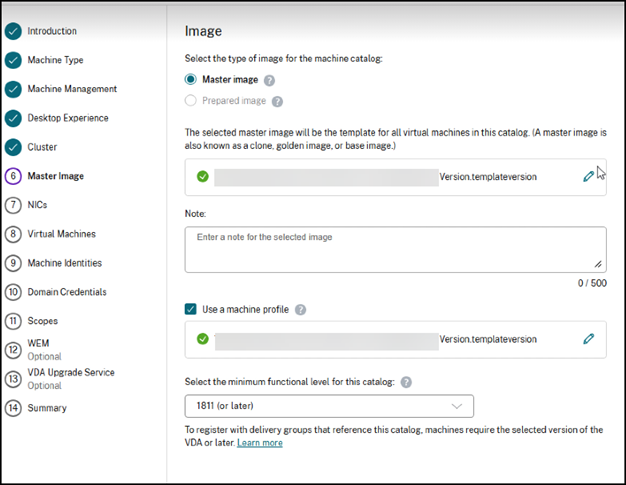Click the pencil edit icon for machine profile
This screenshot has height=485, width=626.
coord(588,339)
